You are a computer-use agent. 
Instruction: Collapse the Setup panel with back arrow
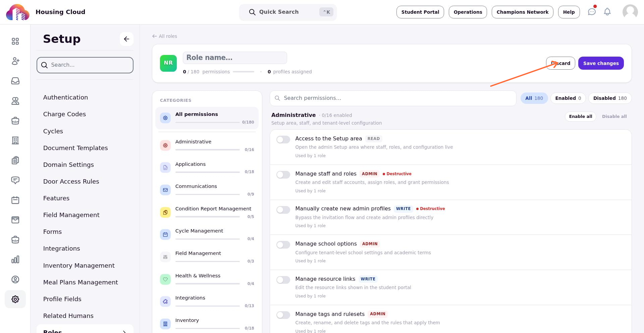pos(126,39)
